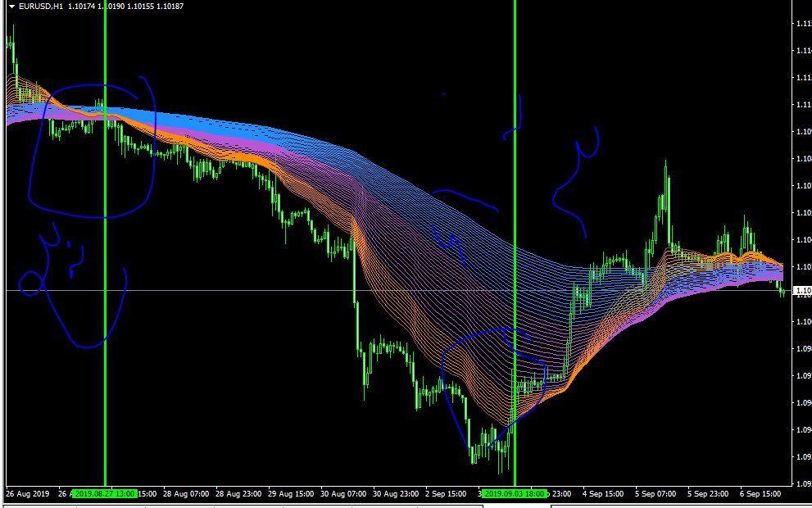Image resolution: width=812 pixels, height=508 pixels.
Task: Select the green vertical line at 2019.08.27
Action: 105,246
